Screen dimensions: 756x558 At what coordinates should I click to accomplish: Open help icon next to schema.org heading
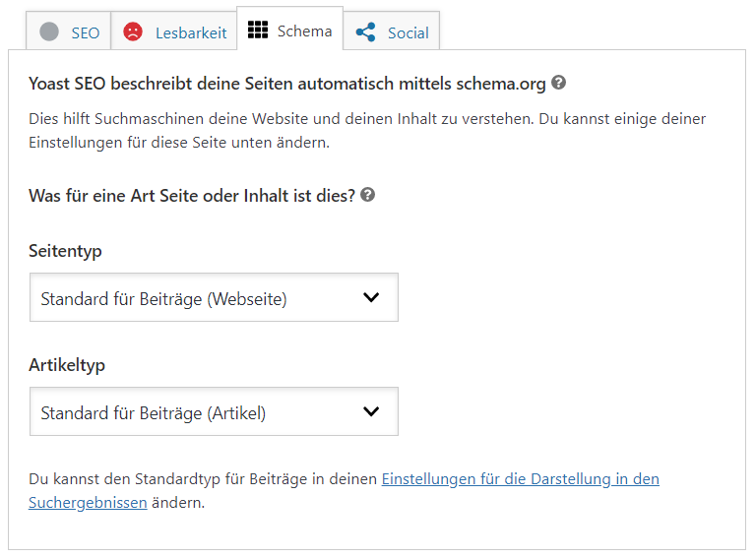click(x=558, y=83)
